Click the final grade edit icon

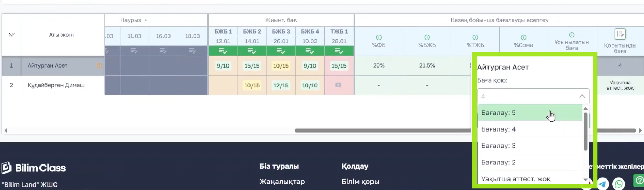click(x=620, y=34)
